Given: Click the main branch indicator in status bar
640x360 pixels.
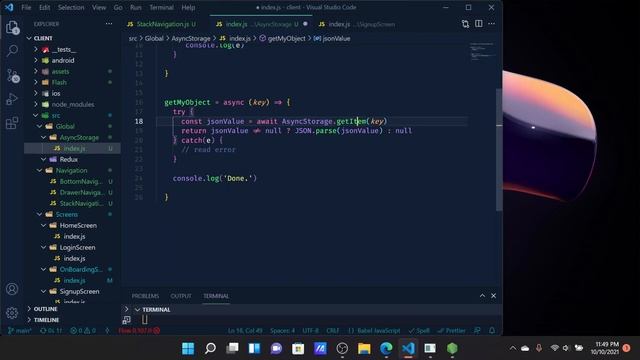Looking at the screenshot, I should click(x=20, y=331).
